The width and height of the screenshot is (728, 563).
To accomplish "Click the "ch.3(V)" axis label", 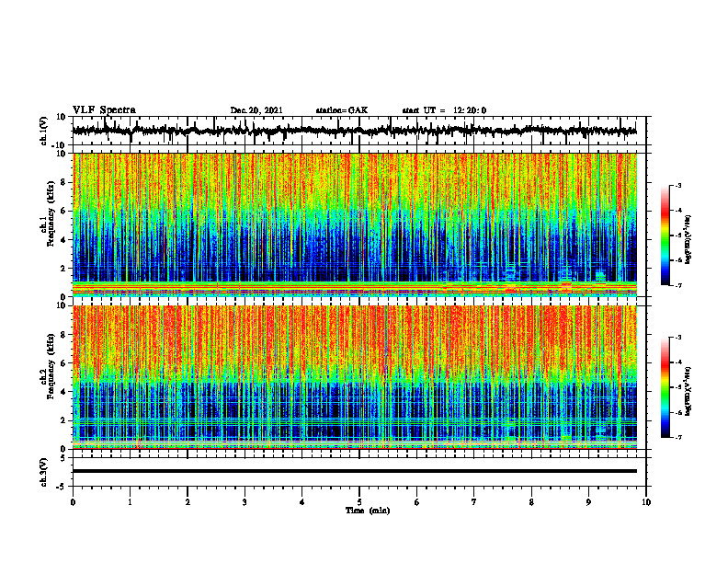I will (x=44, y=472).
